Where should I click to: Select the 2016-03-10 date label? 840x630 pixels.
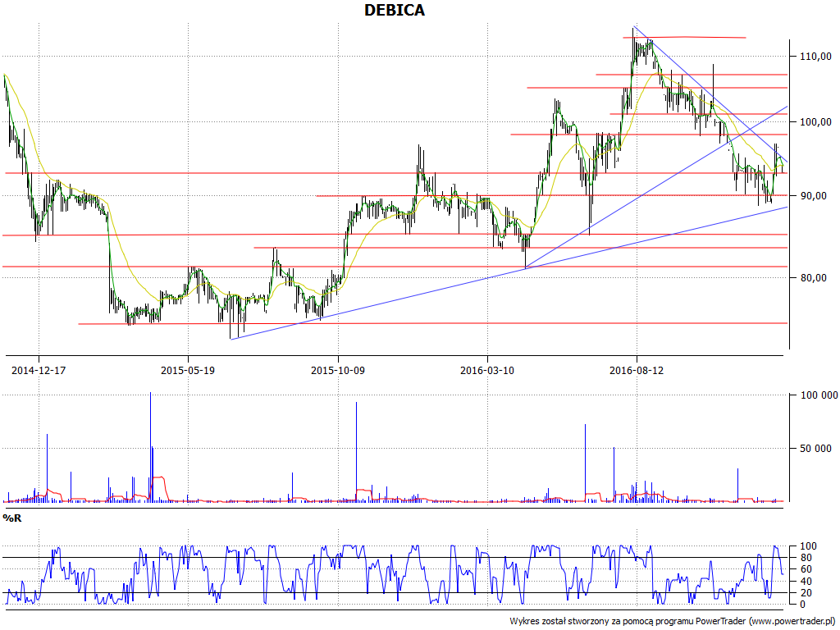[x=487, y=370]
